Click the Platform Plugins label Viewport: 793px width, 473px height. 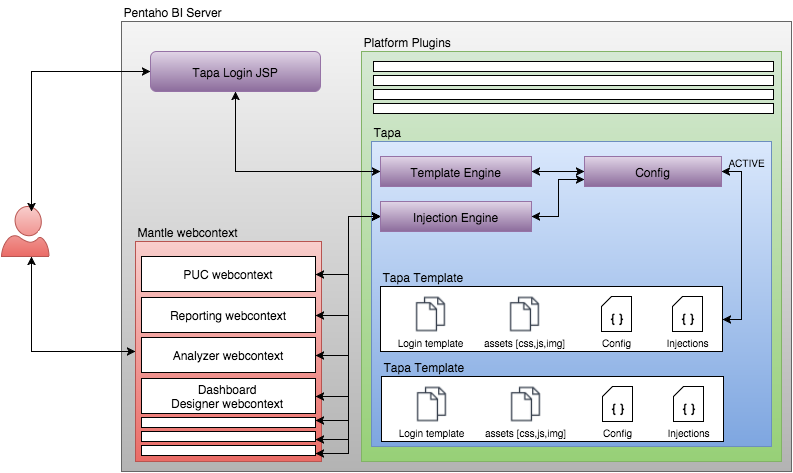click(407, 42)
